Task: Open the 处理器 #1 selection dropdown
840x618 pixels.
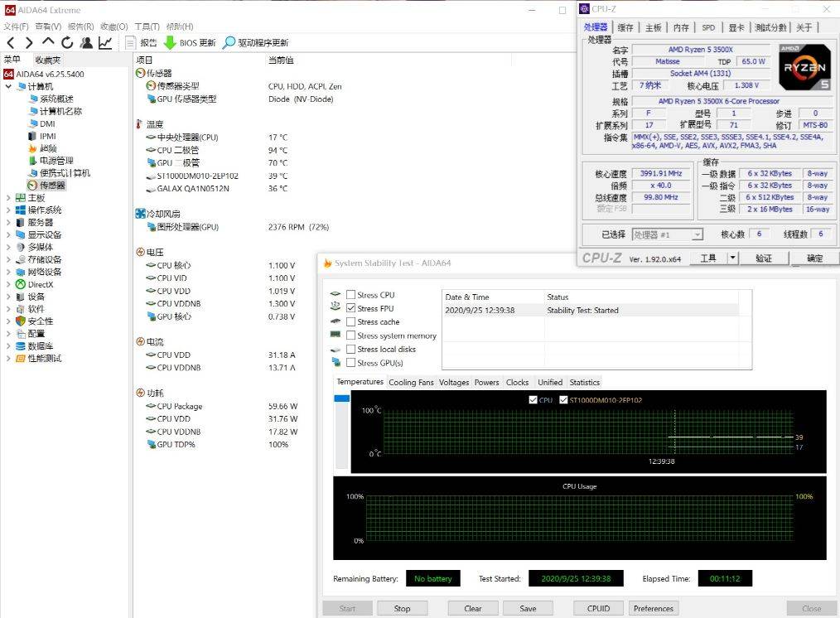Action: [668, 234]
